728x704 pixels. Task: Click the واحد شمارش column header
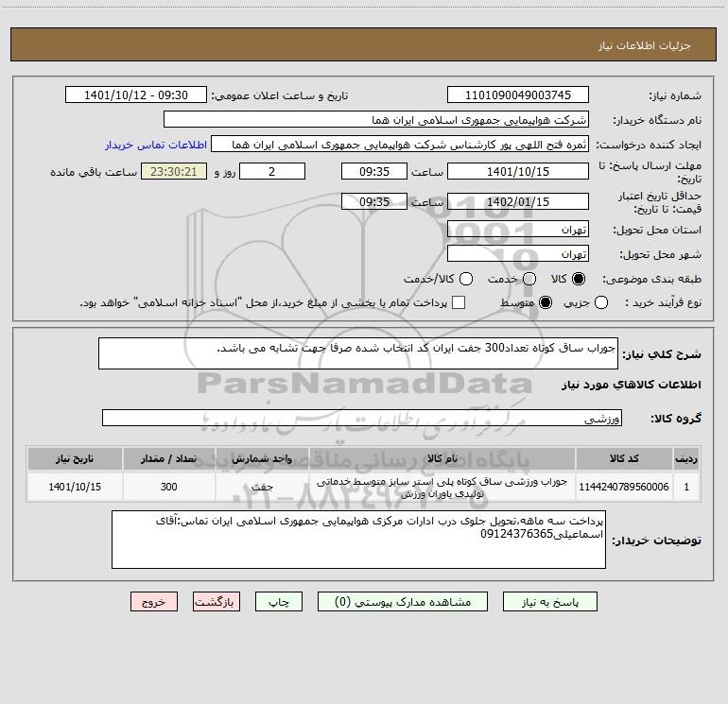(x=262, y=459)
